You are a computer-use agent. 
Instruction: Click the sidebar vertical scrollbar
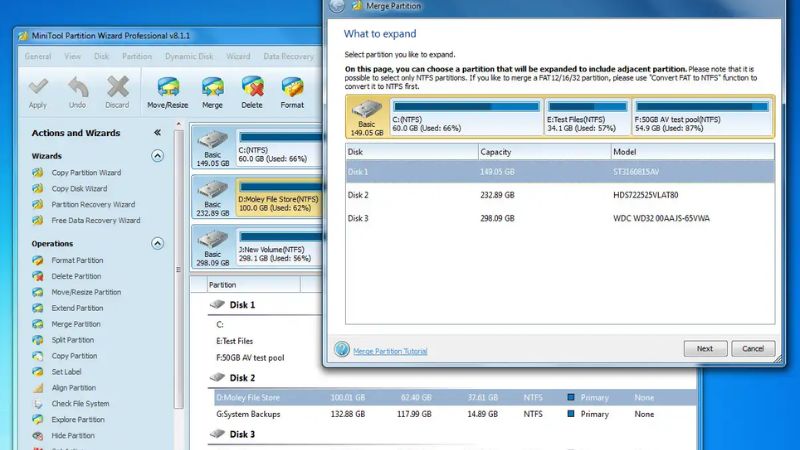pyautogui.click(x=178, y=268)
